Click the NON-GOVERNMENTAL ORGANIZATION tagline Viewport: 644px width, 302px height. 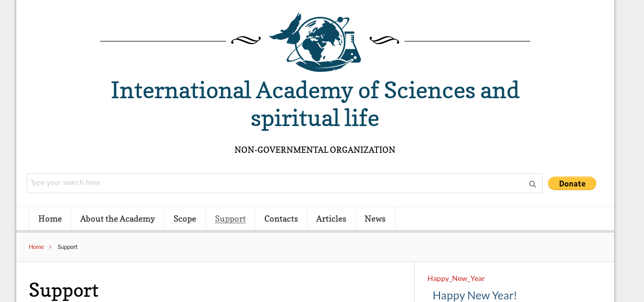[x=315, y=150]
